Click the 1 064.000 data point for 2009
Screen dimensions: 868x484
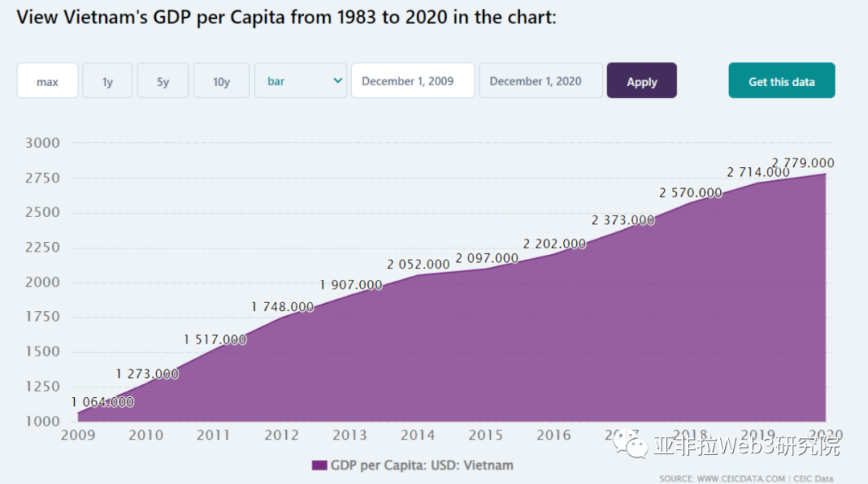pyautogui.click(x=103, y=402)
